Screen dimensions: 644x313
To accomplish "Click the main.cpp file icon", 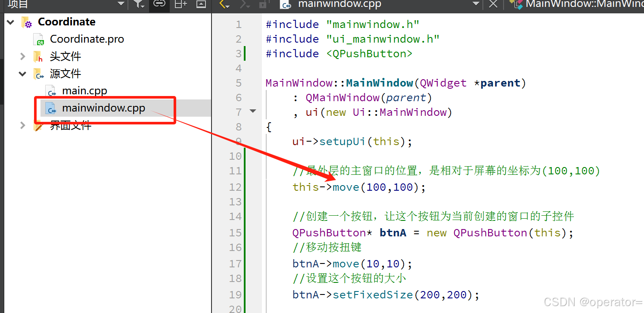I will 51,91.
